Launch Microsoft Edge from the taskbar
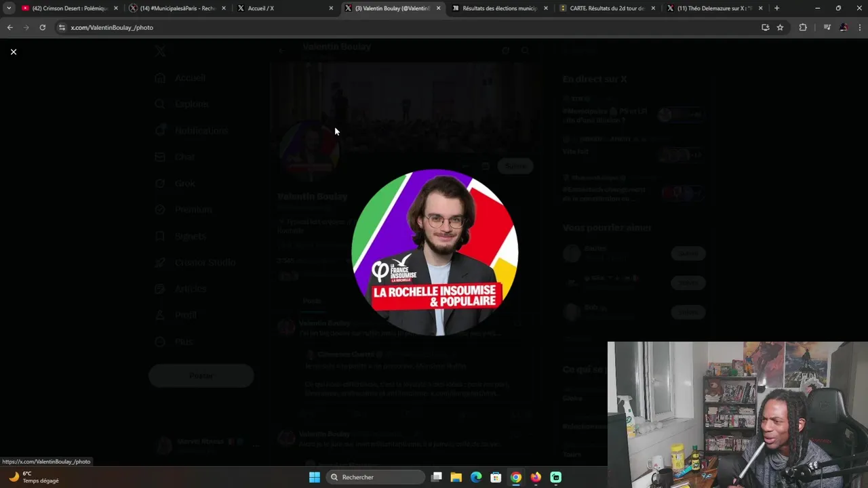 tap(476, 477)
